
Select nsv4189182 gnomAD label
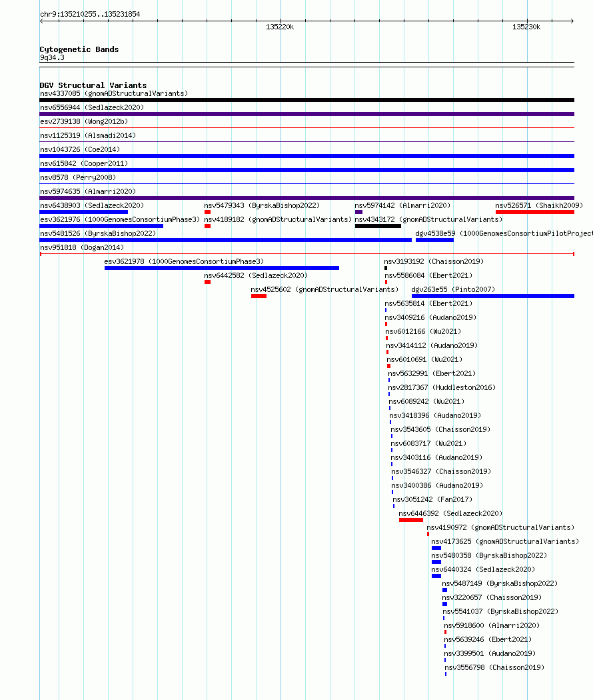(278, 219)
